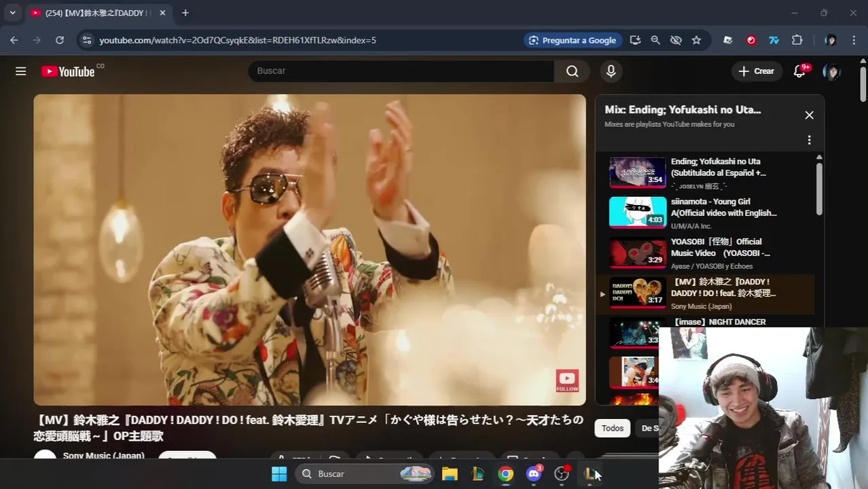The image size is (868, 489).
Task: Click the Crear button
Action: pos(756,71)
